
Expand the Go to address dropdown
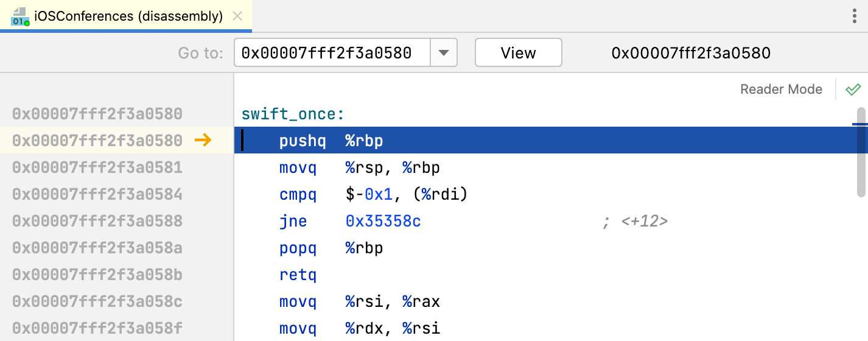(444, 53)
